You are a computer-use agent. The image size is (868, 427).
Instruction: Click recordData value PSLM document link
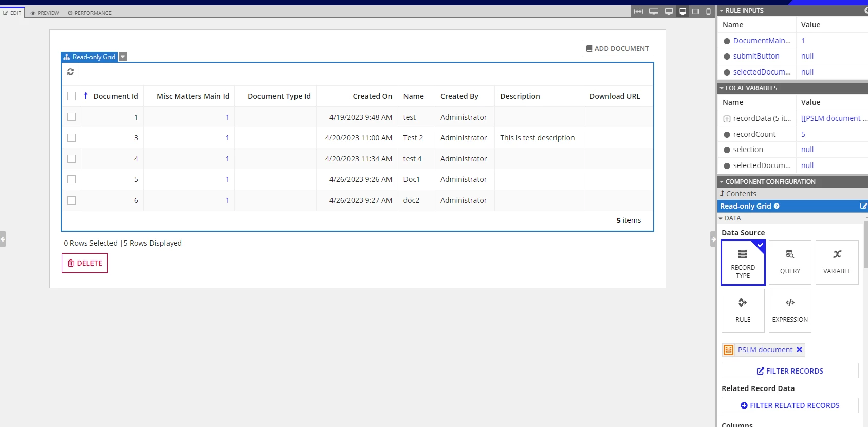click(x=834, y=118)
